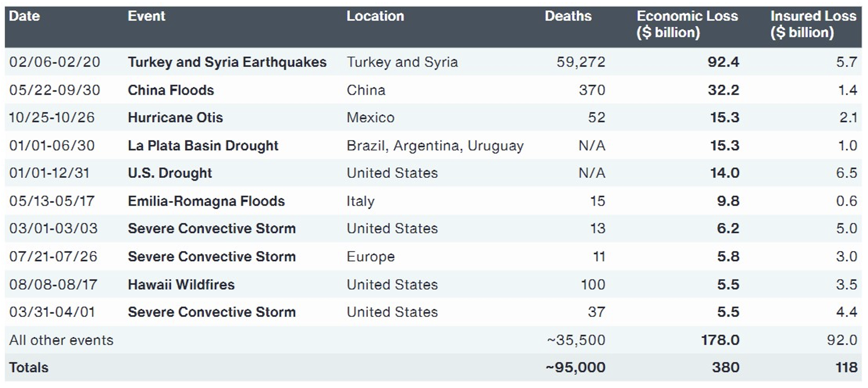Select the 92.4 economic loss value
Screen dimensions: 868x388
pyautogui.click(x=723, y=62)
